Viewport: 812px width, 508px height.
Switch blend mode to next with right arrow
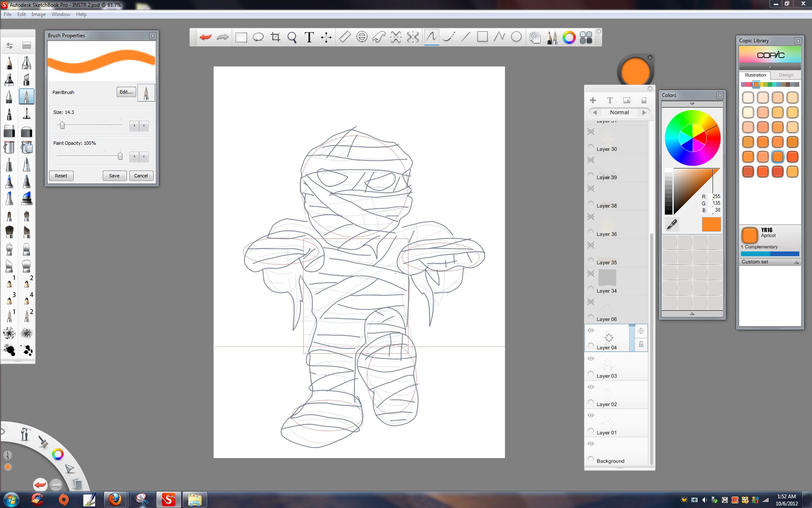coord(644,113)
